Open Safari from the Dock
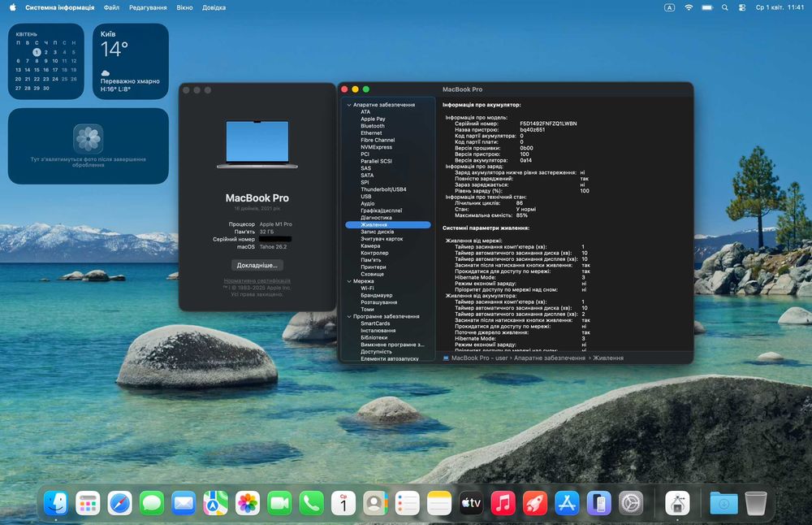Image resolution: width=812 pixels, height=525 pixels. pos(120,503)
